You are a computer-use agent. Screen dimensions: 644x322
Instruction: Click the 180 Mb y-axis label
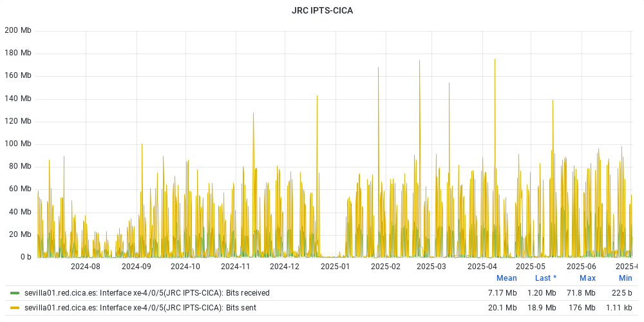pos(17,53)
